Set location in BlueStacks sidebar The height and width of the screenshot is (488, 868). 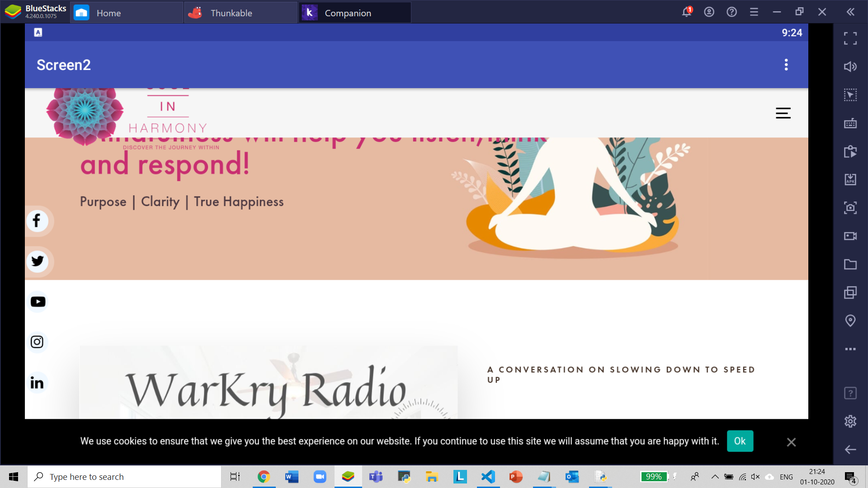click(x=850, y=321)
